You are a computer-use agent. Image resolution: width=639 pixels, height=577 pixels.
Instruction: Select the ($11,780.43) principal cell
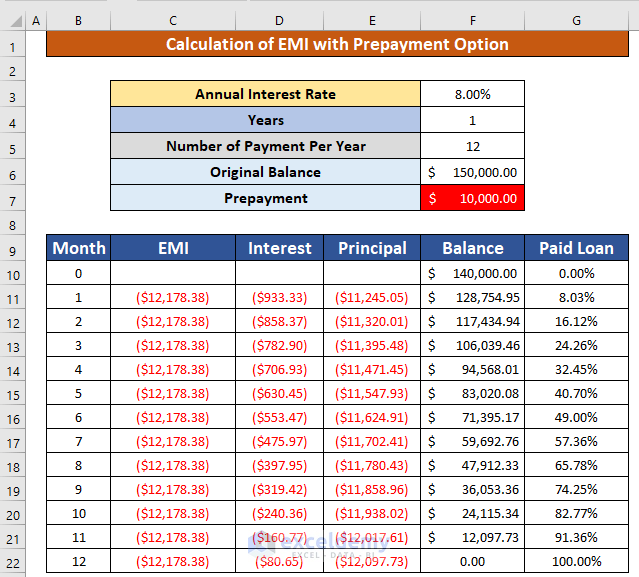coord(372,465)
